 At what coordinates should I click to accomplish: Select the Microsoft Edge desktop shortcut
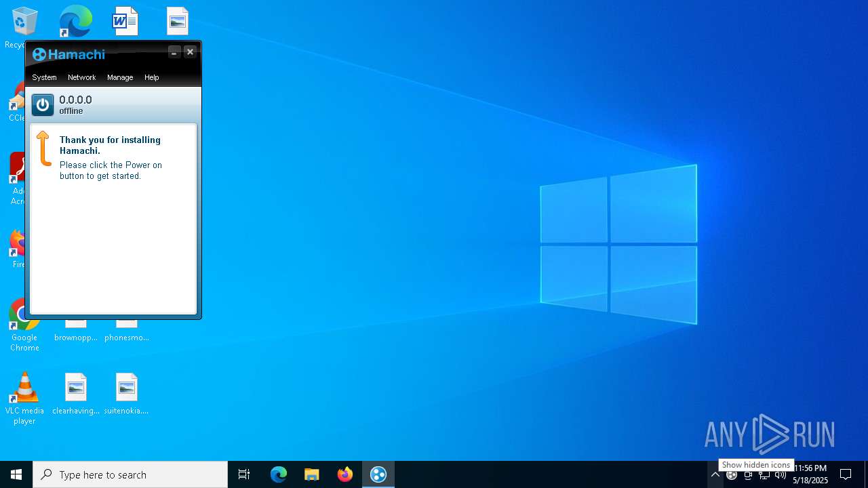point(75,22)
